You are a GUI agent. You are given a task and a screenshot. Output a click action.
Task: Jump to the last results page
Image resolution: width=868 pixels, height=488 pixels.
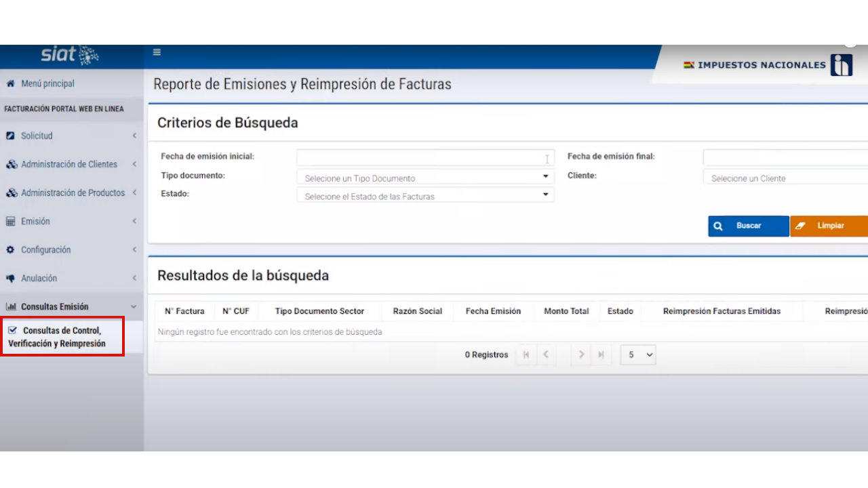tap(601, 354)
